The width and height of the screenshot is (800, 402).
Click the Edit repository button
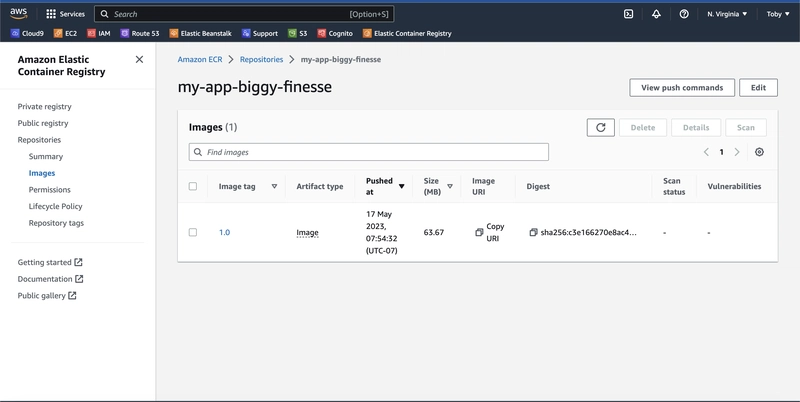[758, 88]
